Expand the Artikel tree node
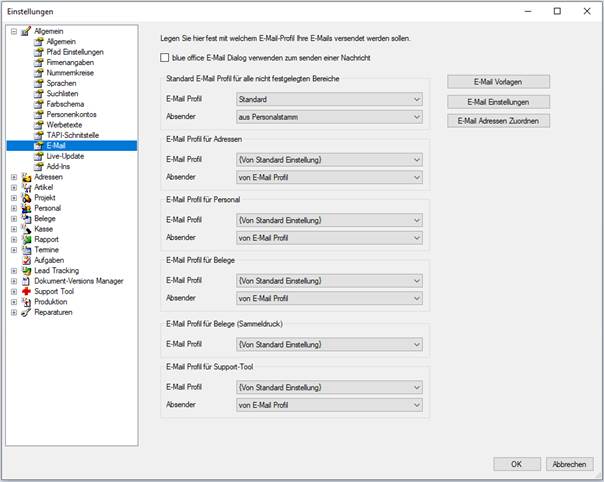The height and width of the screenshot is (482, 604). [x=14, y=188]
